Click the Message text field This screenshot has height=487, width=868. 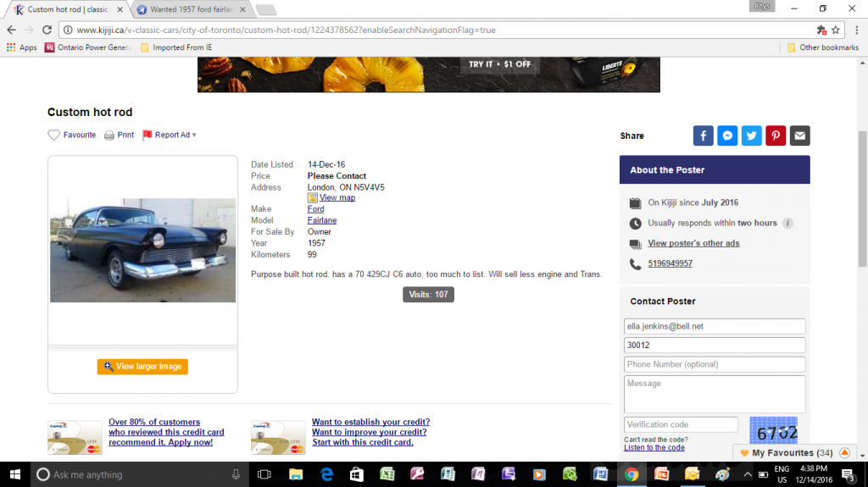click(714, 394)
